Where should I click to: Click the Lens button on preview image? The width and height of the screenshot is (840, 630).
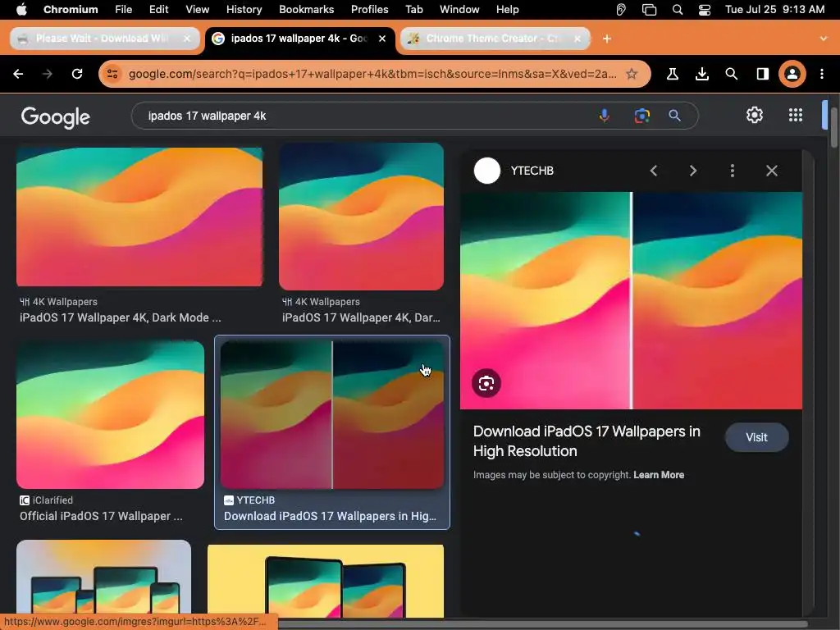point(486,384)
